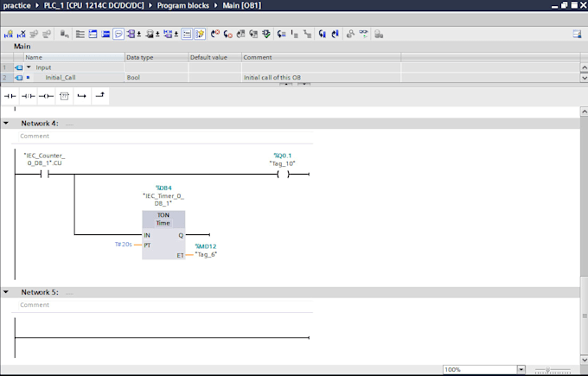Click the jump to previous bookmark icon
Viewport: 588px width, 376px height.
click(x=323, y=35)
